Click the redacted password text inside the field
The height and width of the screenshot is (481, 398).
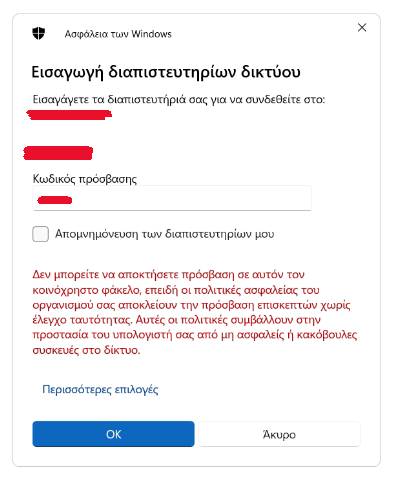55,200
